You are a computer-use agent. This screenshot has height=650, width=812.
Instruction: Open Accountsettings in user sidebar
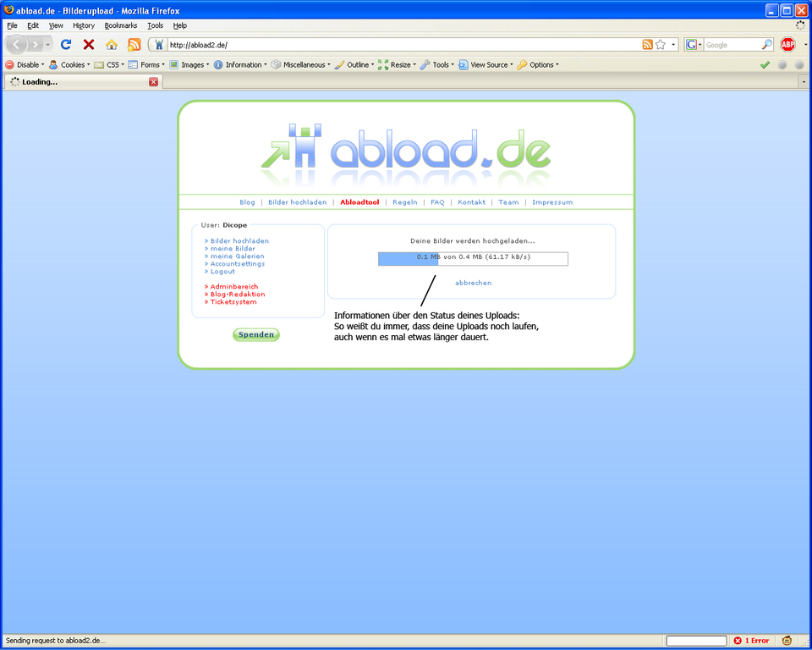(x=237, y=264)
